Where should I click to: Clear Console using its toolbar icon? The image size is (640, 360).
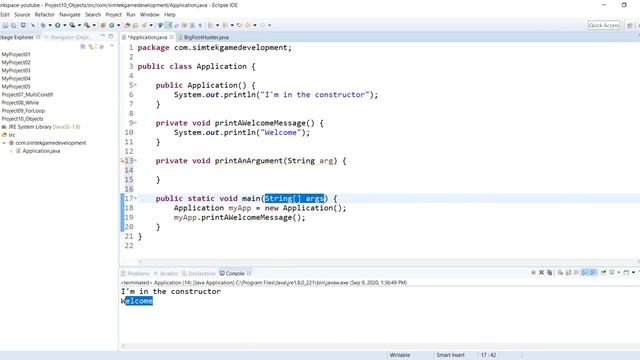pyautogui.click(x=560, y=272)
